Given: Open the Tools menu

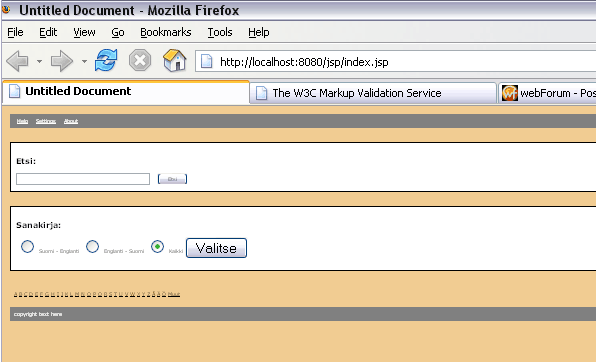Looking at the screenshot, I should click(220, 32).
